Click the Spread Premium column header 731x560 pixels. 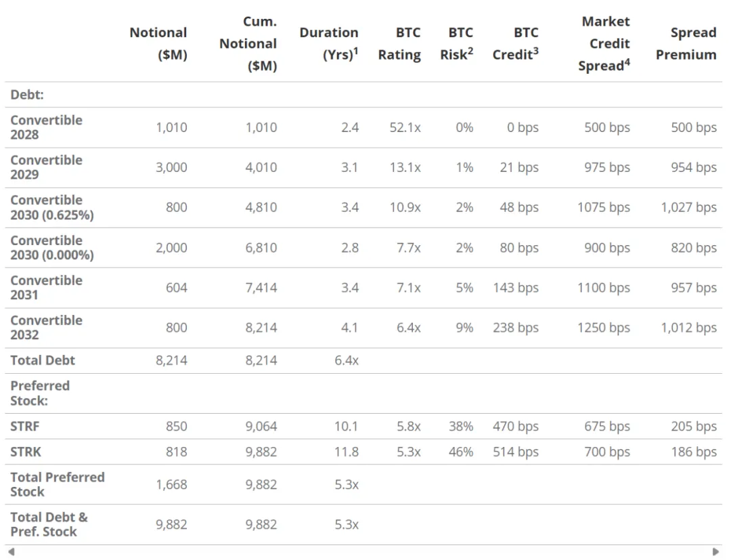(x=686, y=43)
